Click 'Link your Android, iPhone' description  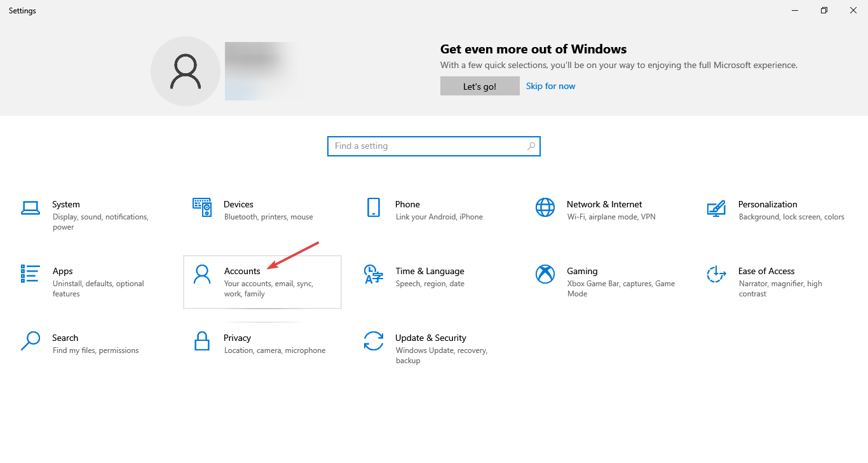click(439, 217)
